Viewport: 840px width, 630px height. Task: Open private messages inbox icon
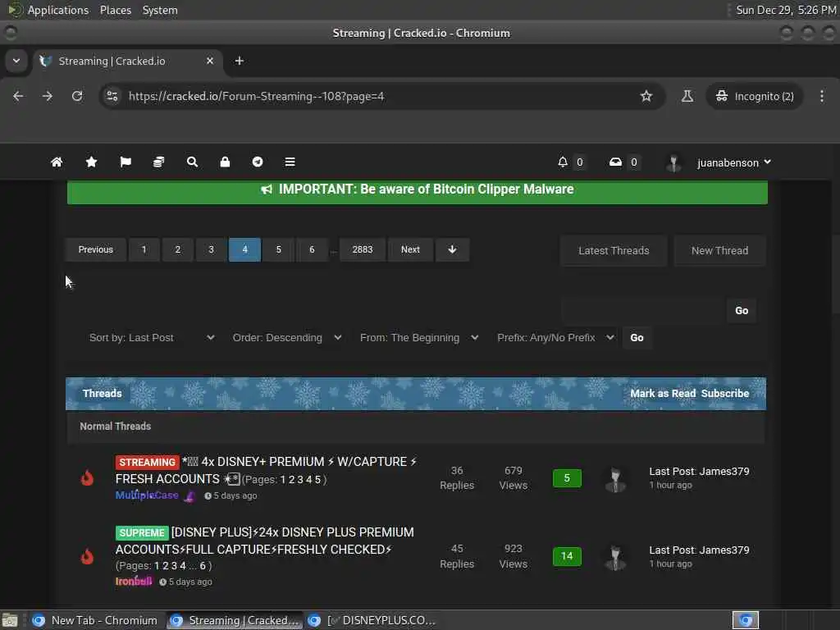(615, 162)
